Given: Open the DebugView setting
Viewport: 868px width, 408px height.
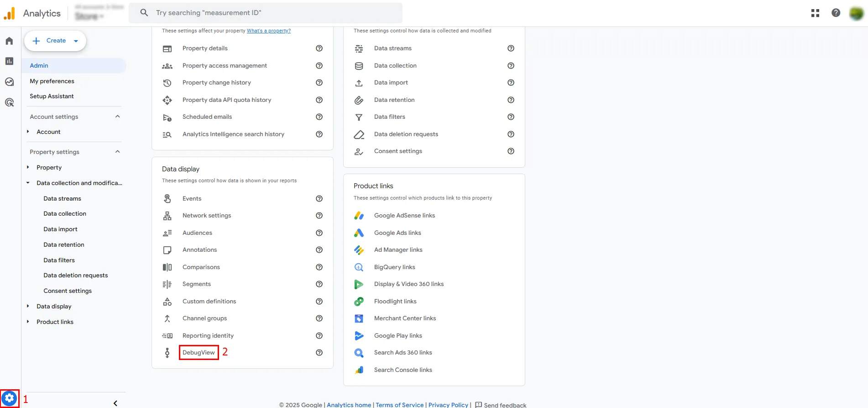Looking at the screenshot, I should 199,353.
